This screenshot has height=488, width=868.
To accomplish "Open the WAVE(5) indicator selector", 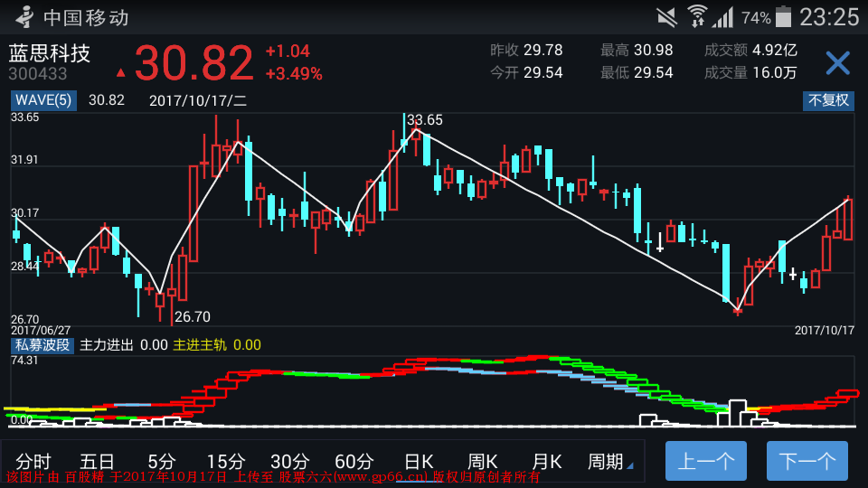I will coord(43,100).
